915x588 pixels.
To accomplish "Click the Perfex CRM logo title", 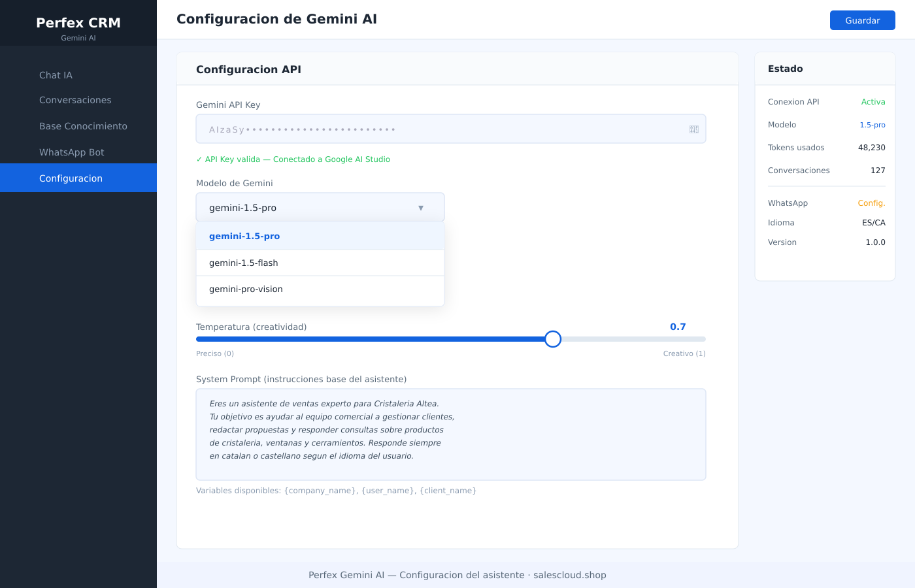I will 78,23.
